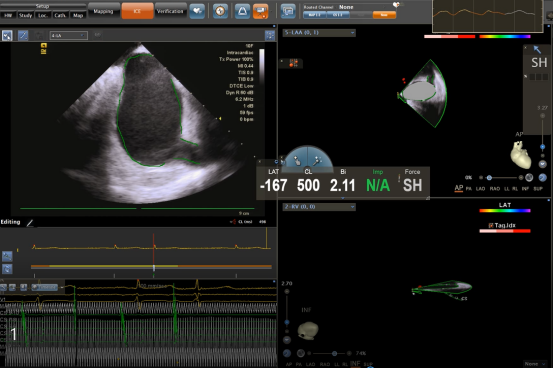Click the Bi value 2.11
The image size is (553, 369).
click(x=342, y=186)
